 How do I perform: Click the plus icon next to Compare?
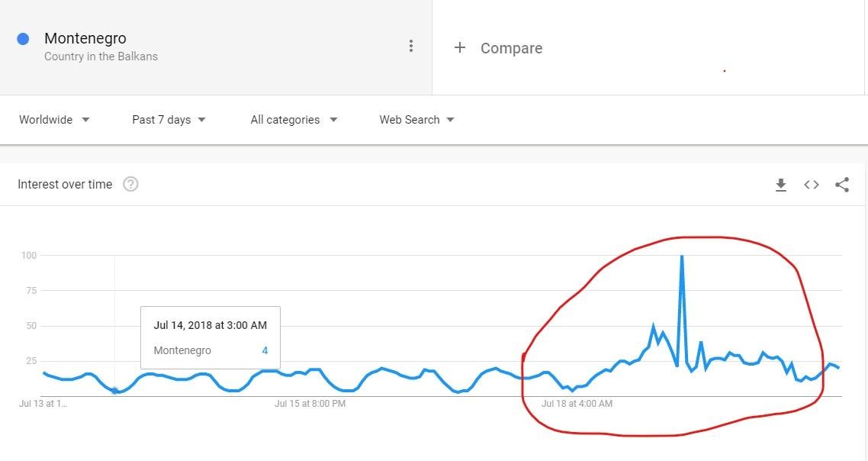click(x=459, y=47)
